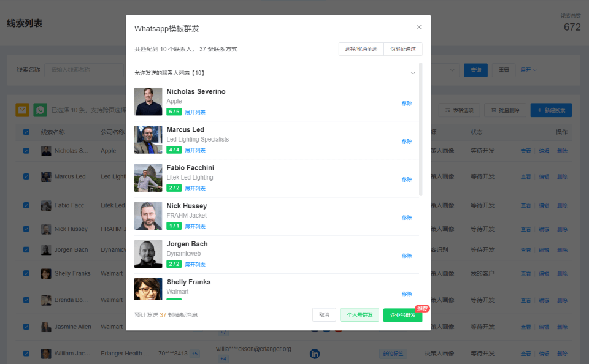Click the yellow email bulk-send icon
This screenshot has width=589, height=364.
click(22, 110)
